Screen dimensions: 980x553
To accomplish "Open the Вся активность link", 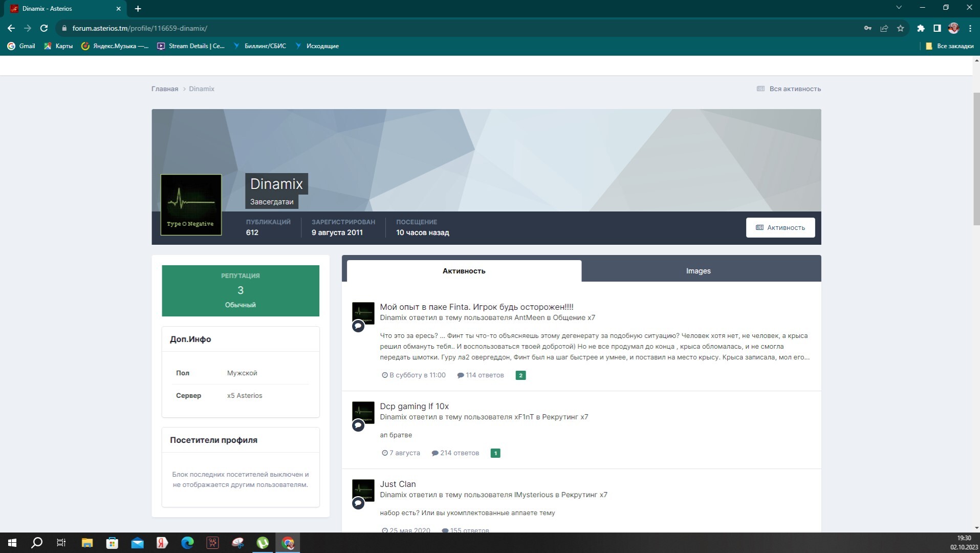I will [x=794, y=89].
